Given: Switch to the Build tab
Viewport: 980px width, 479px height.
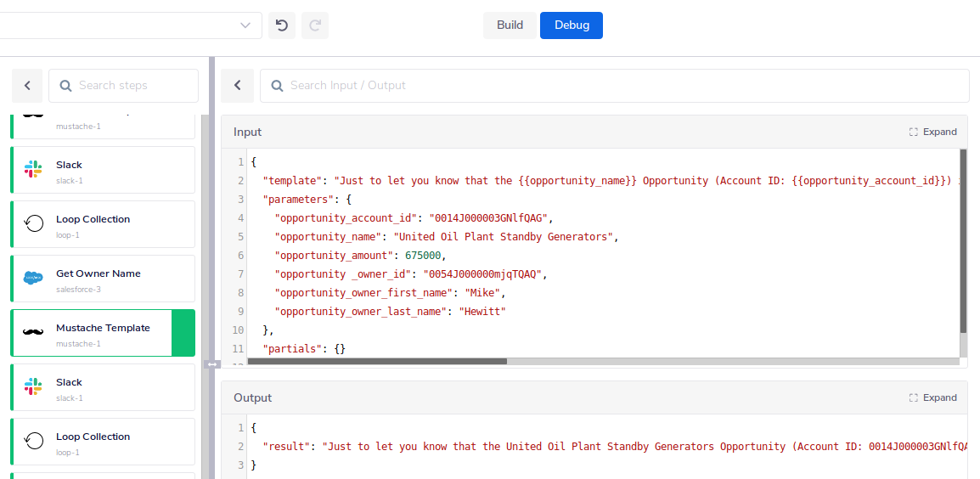Looking at the screenshot, I should pos(510,25).
